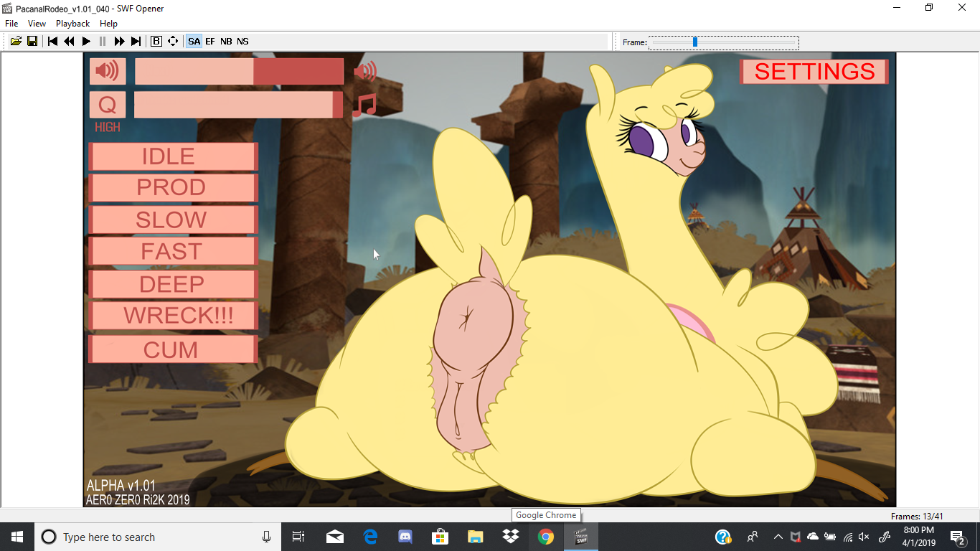
Task: Step forward with the fast-forward icon
Action: (119, 42)
